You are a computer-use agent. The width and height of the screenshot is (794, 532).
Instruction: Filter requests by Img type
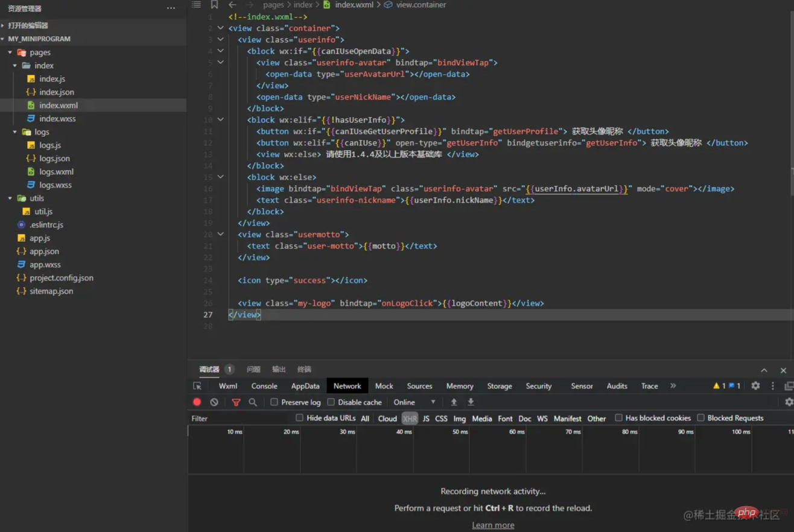(x=460, y=419)
